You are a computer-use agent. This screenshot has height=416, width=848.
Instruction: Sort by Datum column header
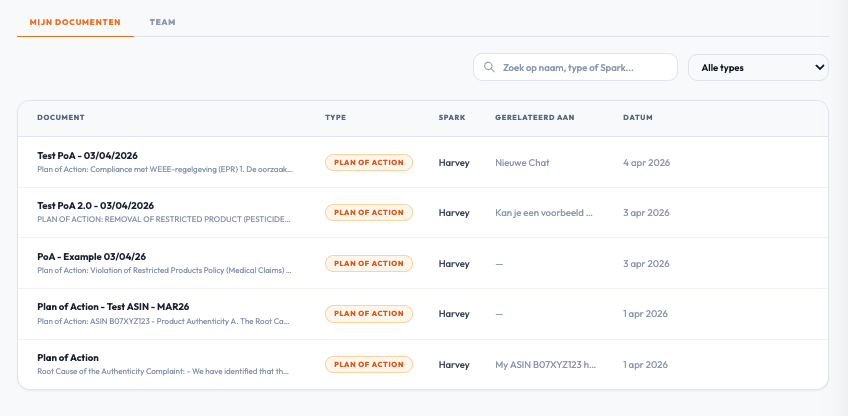pyautogui.click(x=637, y=118)
